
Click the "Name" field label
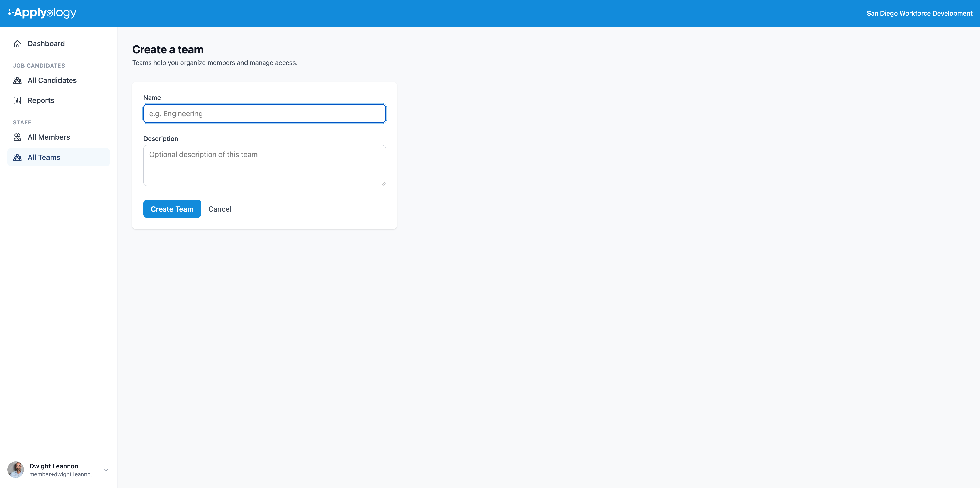coord(152,98)
